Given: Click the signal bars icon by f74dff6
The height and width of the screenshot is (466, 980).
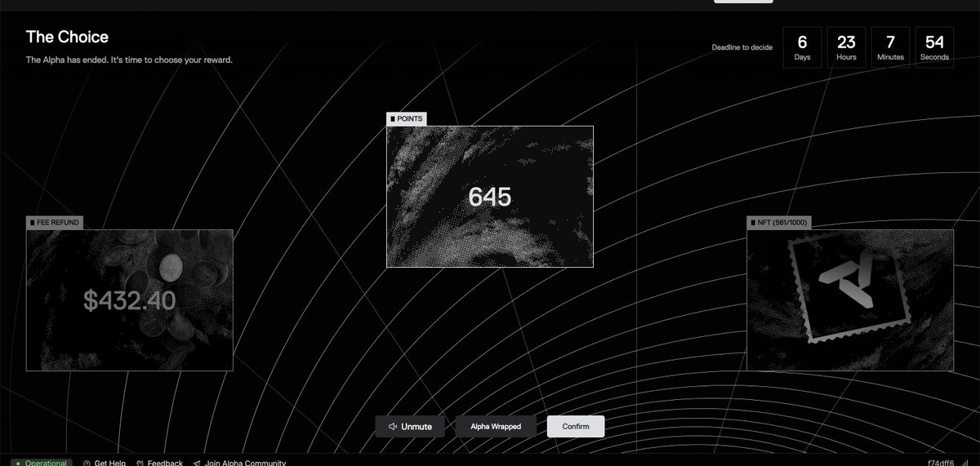Looking at the screenshot, I should click(963, 463).
